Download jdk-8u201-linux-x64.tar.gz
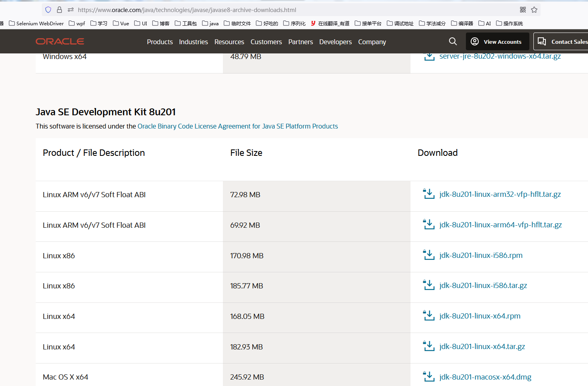This screenshot has height=386, width=588. [482, 346]
